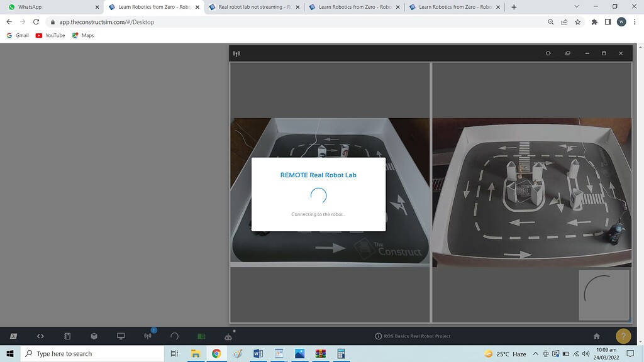The image size is (644, 362).
Task: Open the notifications action center
Action: (630, 354)
